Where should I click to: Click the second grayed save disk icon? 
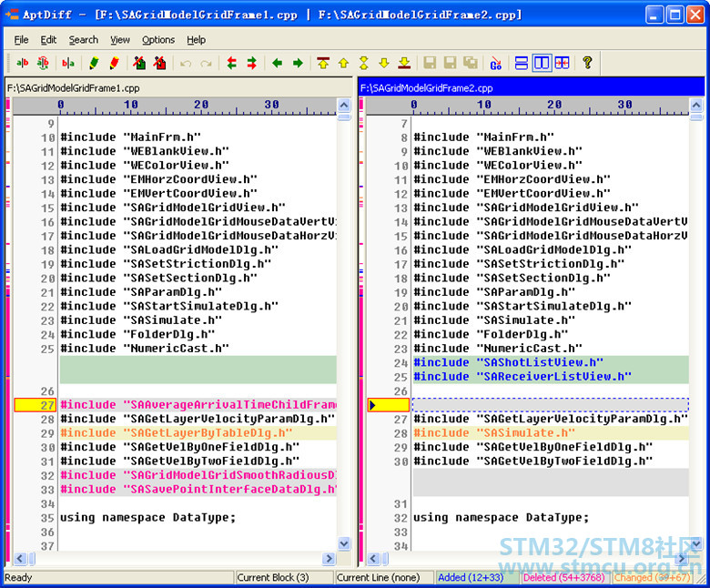tap(450, 63)
